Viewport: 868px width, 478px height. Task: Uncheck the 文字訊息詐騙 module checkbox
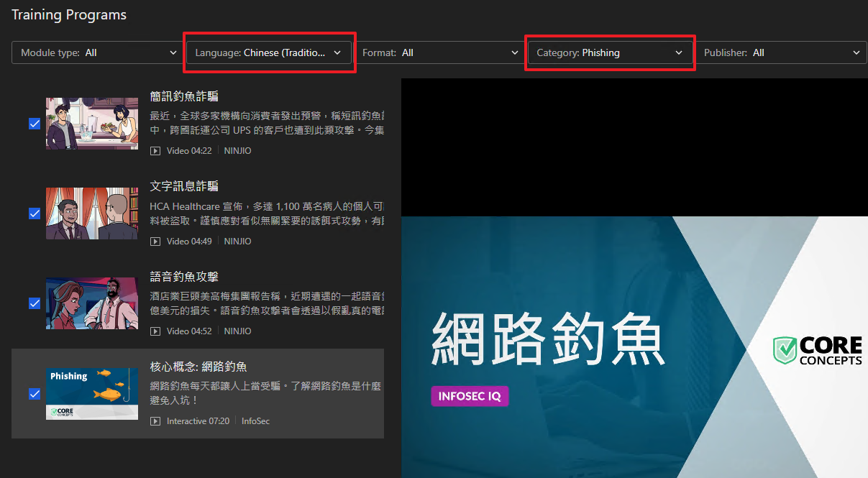[35, 213]
